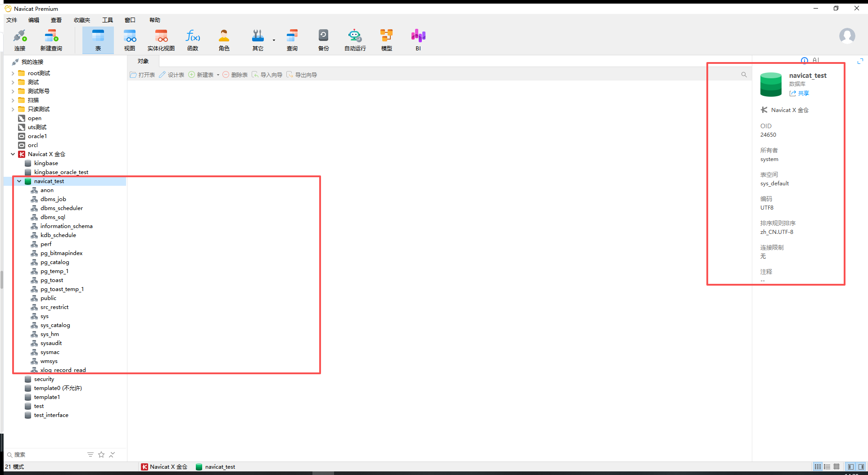Viewport: 868px width, 475px height.
Task: Select the information_schema schema
Action: pyautogui.click(x=66, y=226)
